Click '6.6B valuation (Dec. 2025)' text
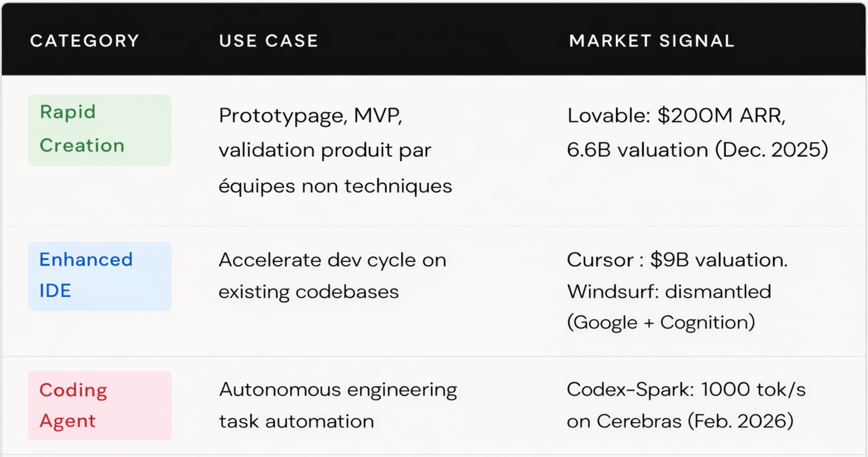Viewport: 868px width, 457px height. (x=698, y=150)
